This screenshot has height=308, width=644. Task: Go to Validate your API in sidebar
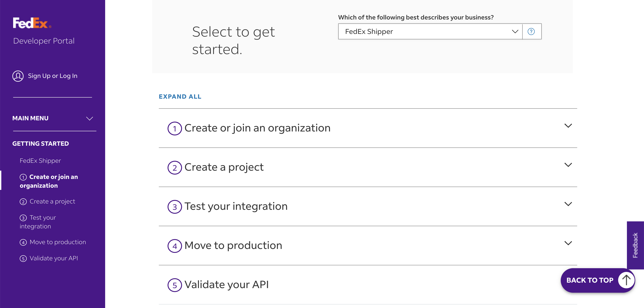[x=53, y=258]
